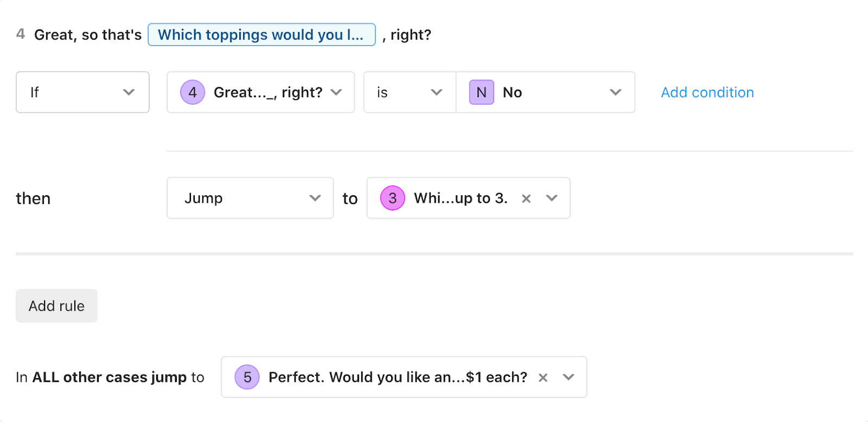Expand the 'Great..._, right?' question dropdown

tap(260, 92)
